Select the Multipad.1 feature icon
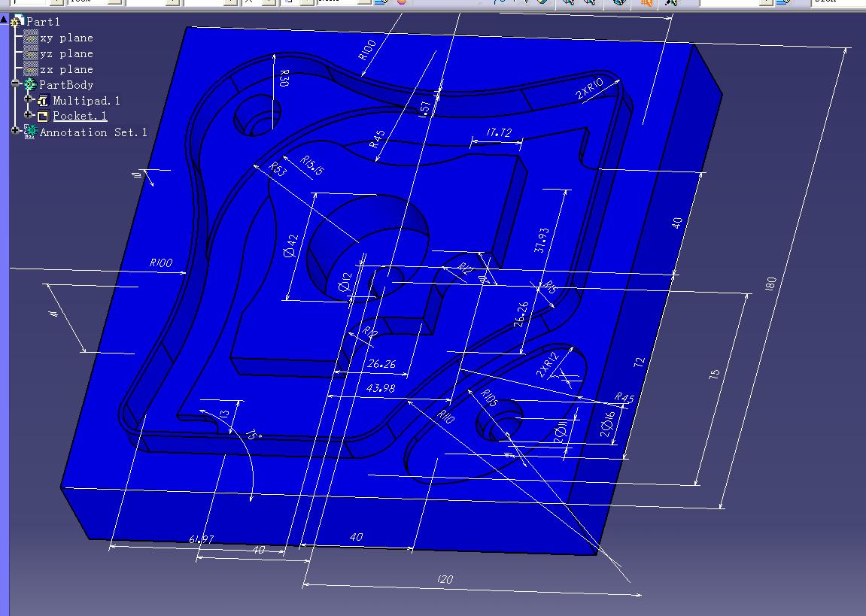The height and width of the screenshot is (616, 866). point(43,101)
